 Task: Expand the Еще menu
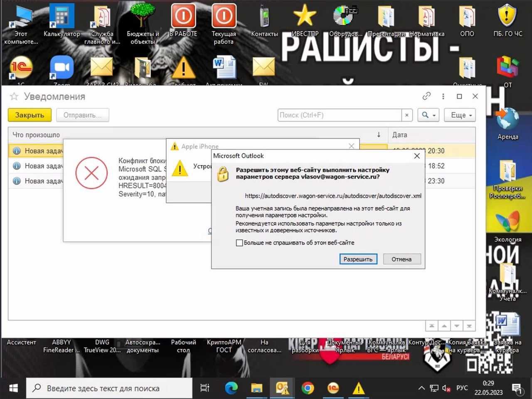(x=460, y=115)
